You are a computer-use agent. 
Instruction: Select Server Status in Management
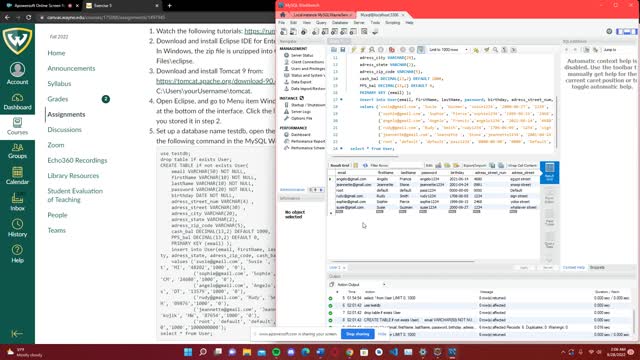302,55
